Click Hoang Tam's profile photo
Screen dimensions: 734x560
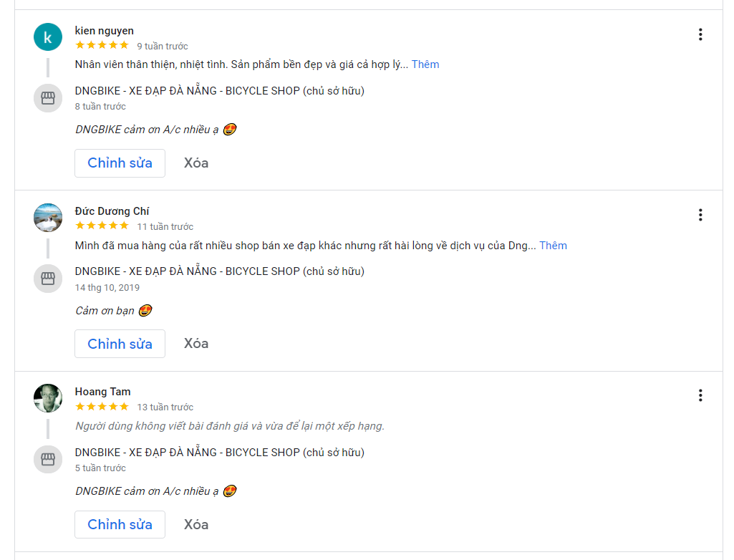point(48,398)
